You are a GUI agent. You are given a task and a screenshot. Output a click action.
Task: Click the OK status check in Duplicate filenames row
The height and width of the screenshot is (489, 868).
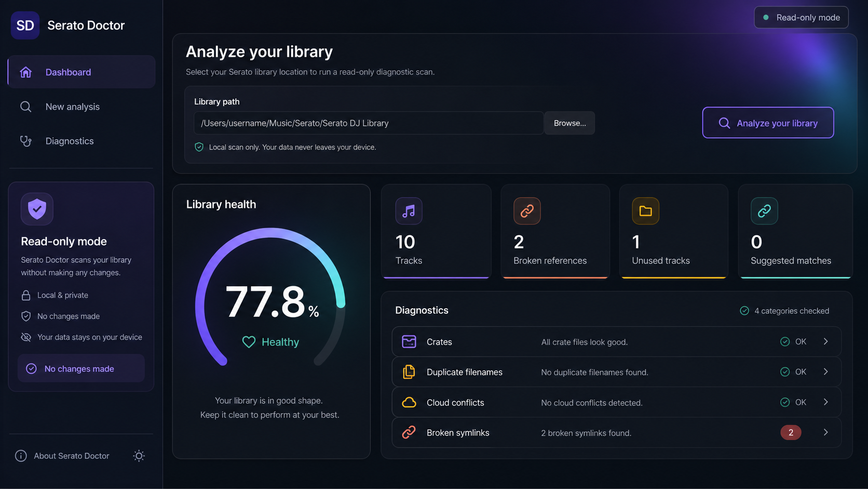(x=785, y=372)
